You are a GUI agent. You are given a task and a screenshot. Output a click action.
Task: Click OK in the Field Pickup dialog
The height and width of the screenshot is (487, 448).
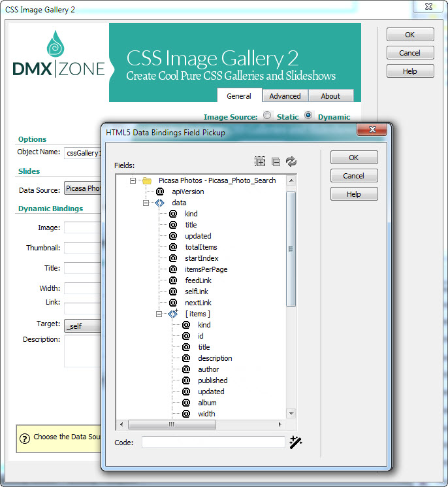point(354,158)
